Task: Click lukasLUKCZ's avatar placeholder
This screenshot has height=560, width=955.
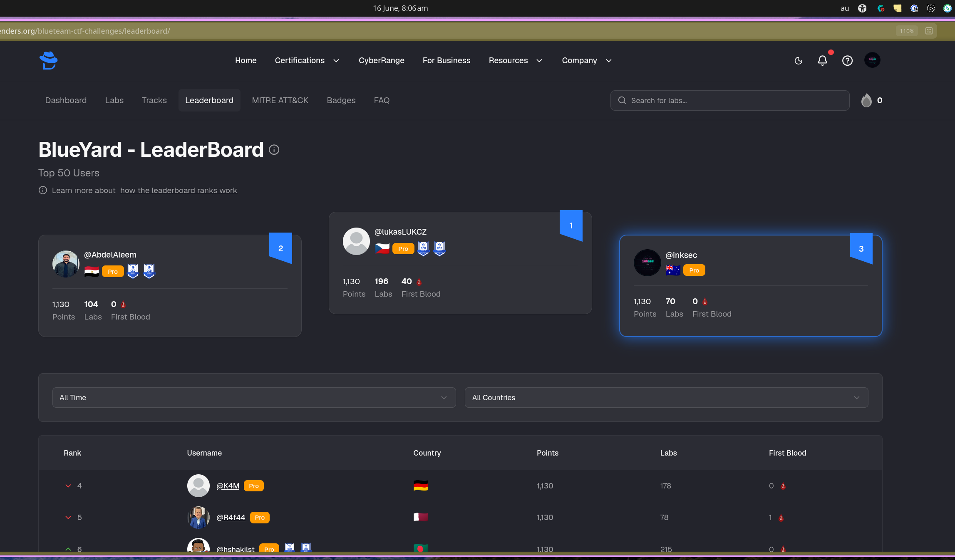Action: (356, 241)
